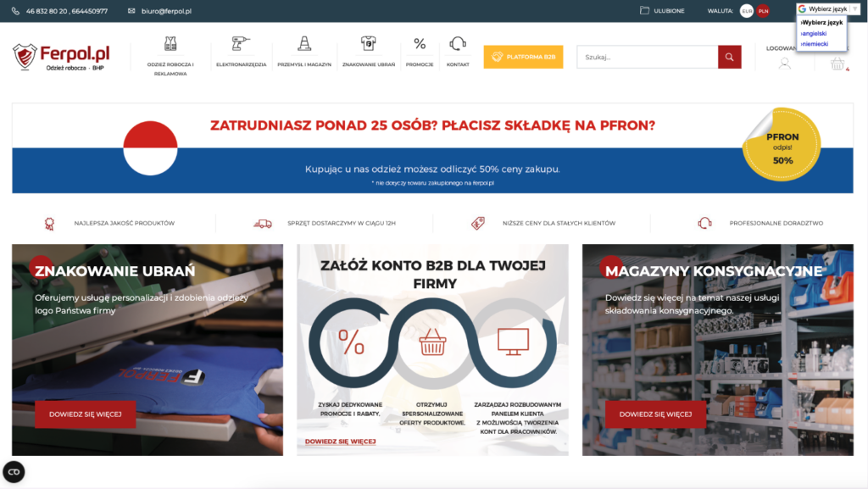Screen dimensions: 868x489
Task: Click Profesjonalne doradztwo text
Action: (776, 224)
